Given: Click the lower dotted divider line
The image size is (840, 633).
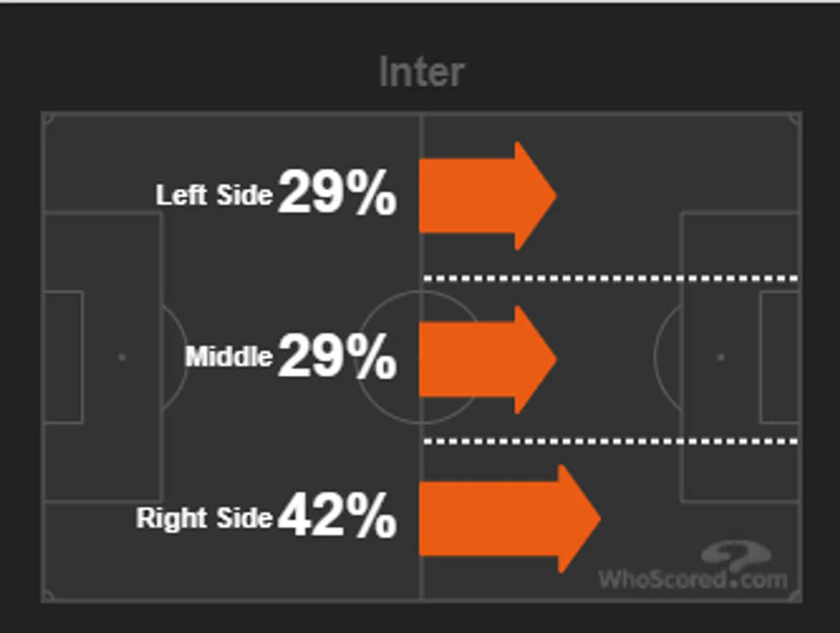Looking at the screenshot, I should [610, 441].
